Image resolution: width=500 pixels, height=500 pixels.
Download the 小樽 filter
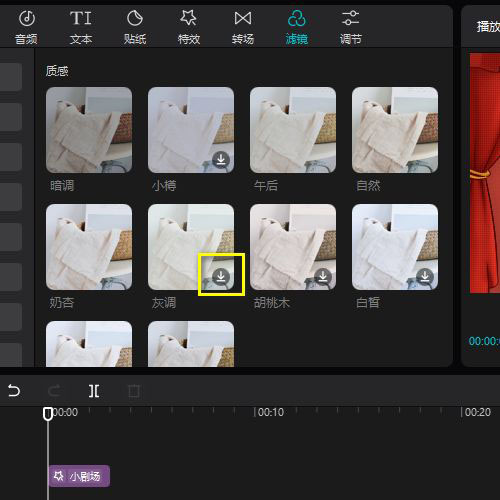pyautogui.click(x=221, y=159)
